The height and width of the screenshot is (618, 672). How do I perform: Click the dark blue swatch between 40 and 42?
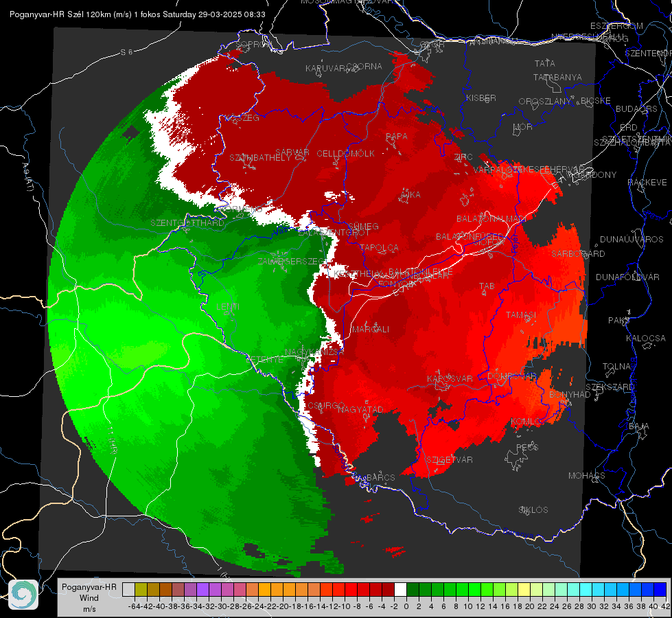tap(660, 590)
